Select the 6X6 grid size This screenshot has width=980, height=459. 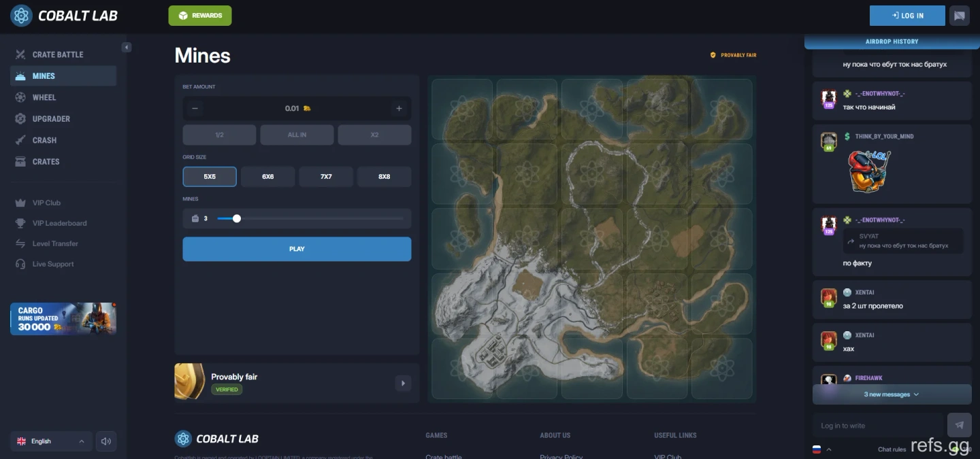click(x=268, y=177)
